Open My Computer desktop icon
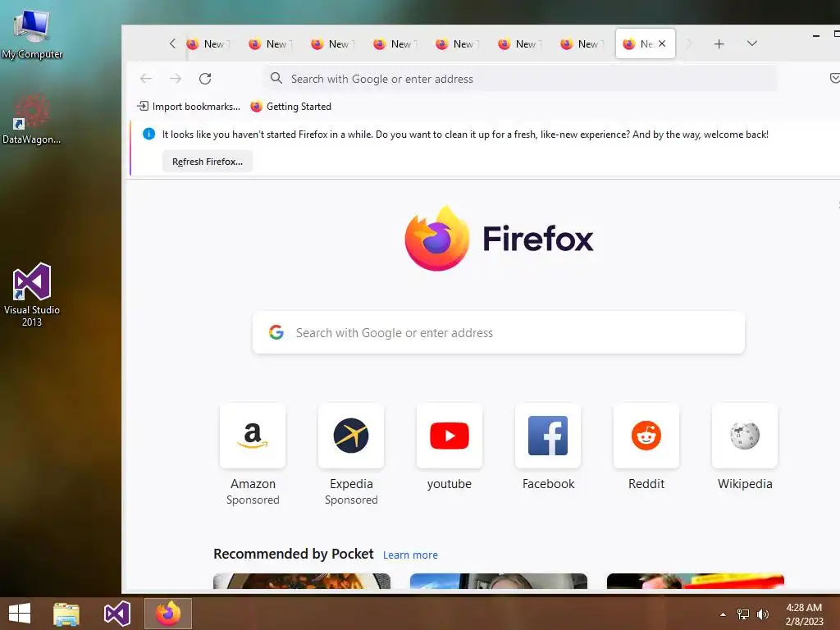Viewport: 840px width, 630px height. tap(32, 33)
